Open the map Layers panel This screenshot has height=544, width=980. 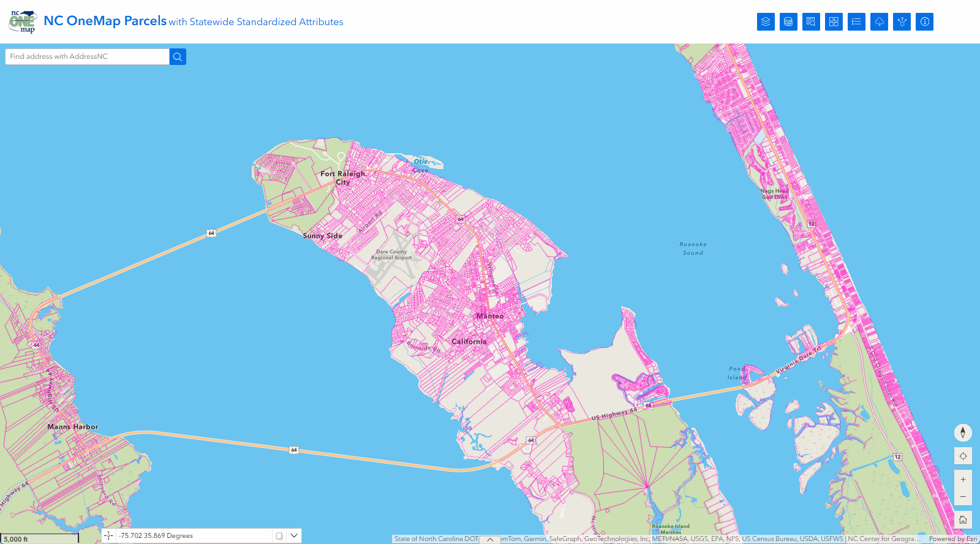point(766,22)
